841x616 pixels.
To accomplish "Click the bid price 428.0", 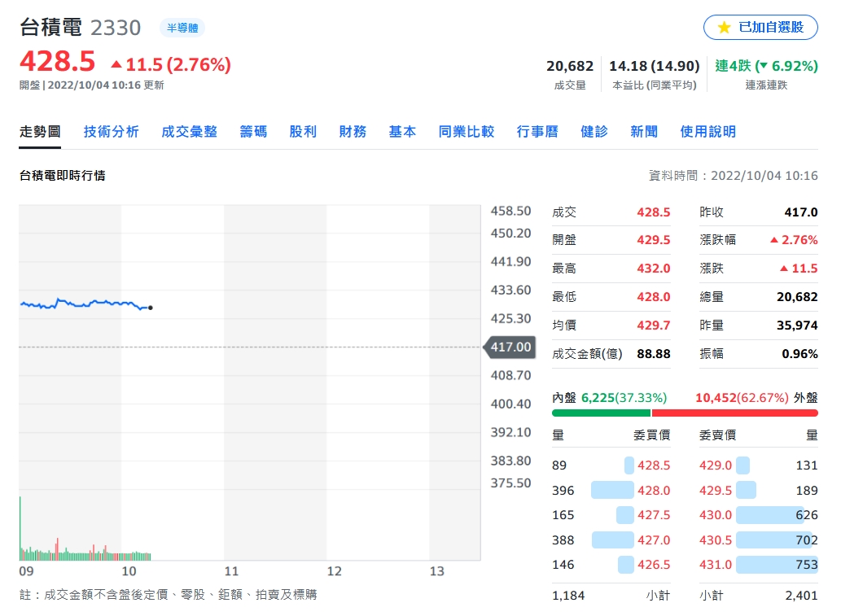I will click(654, 490).
